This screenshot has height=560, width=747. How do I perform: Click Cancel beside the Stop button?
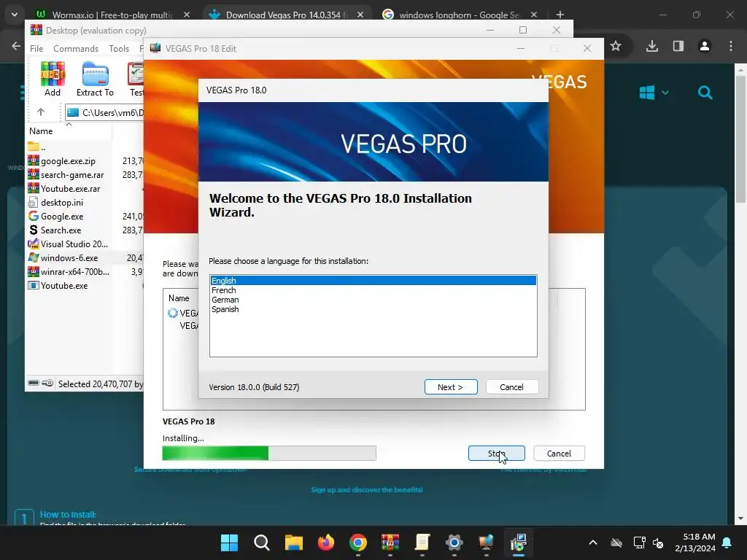tap(559, 454)
